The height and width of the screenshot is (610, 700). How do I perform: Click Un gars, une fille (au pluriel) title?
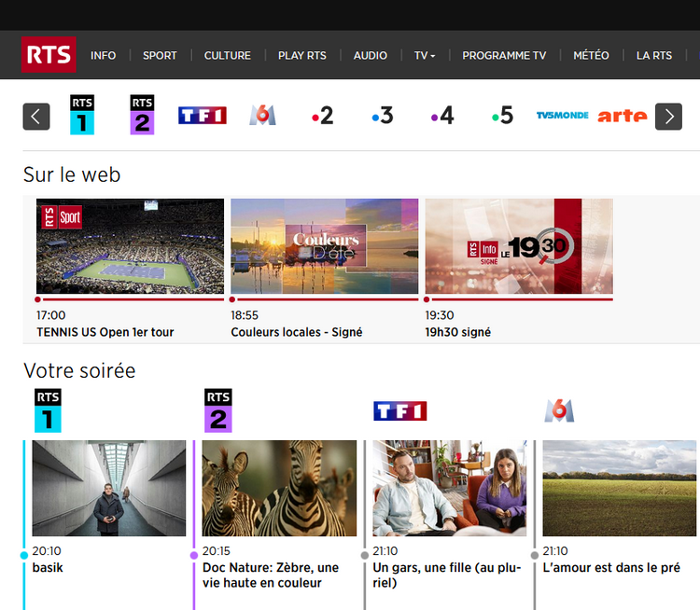[447, 575]
